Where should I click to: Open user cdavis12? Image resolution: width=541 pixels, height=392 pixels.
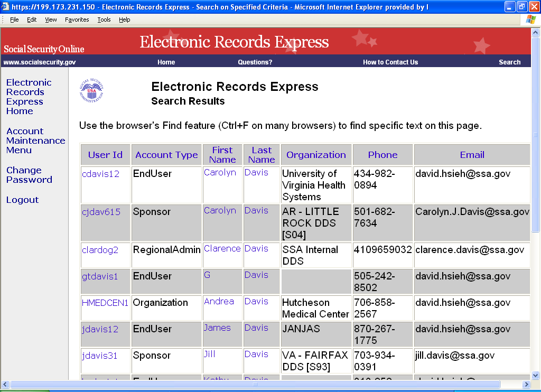coord(100,174)
